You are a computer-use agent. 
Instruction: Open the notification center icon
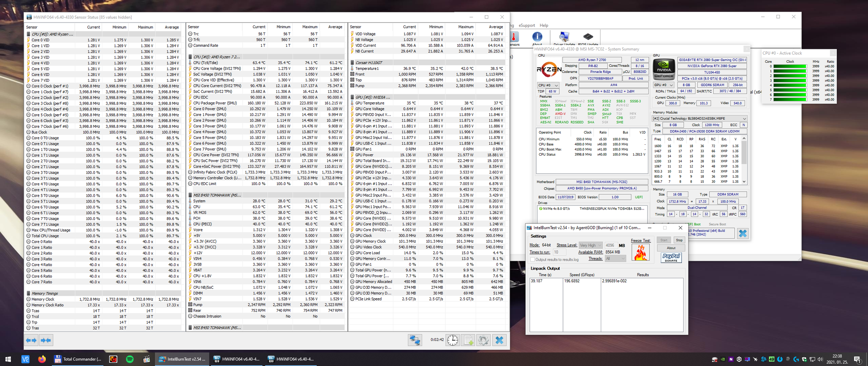857,359
